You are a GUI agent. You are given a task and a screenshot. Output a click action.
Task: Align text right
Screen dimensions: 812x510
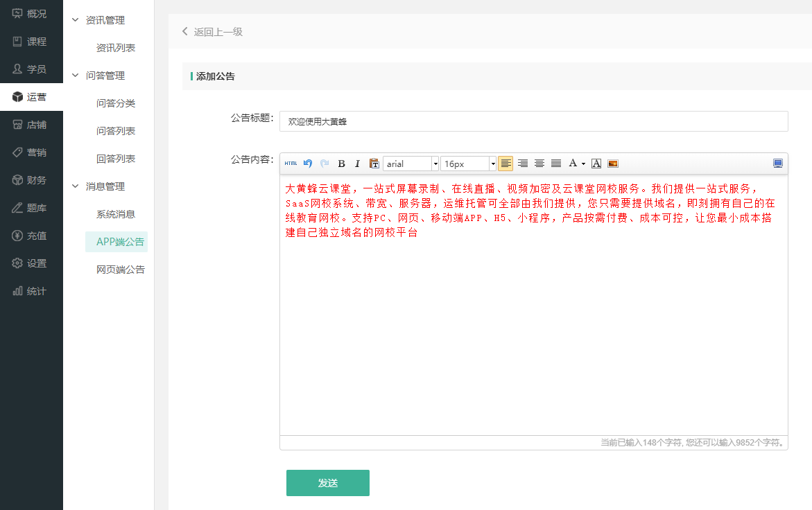coord(523,164)
